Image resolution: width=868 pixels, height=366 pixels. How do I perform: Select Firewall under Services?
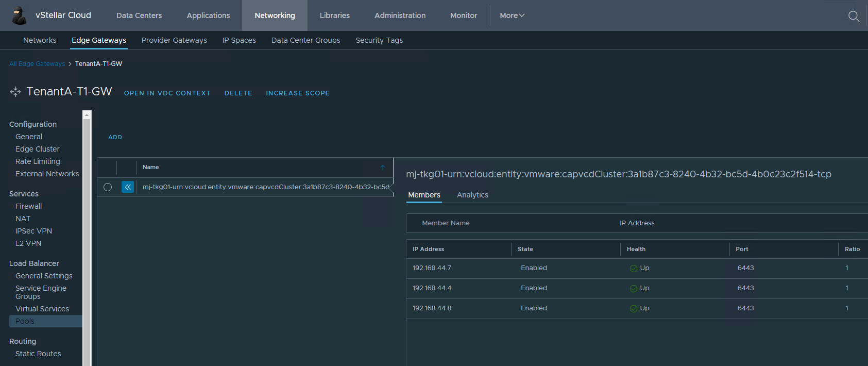tap(29, 206)
